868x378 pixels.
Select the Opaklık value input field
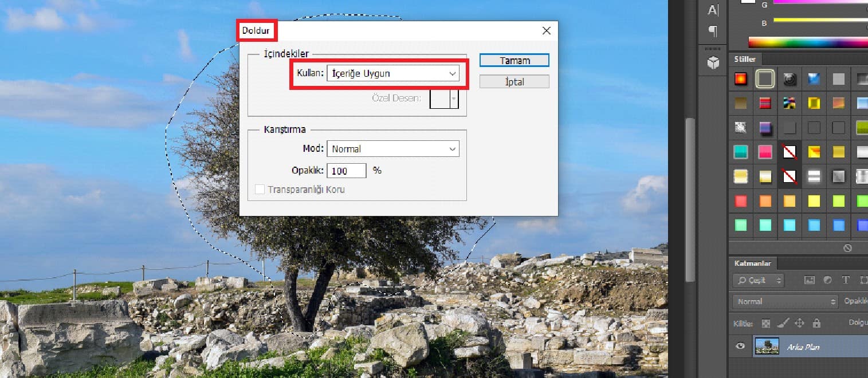[x=346, y=170]
